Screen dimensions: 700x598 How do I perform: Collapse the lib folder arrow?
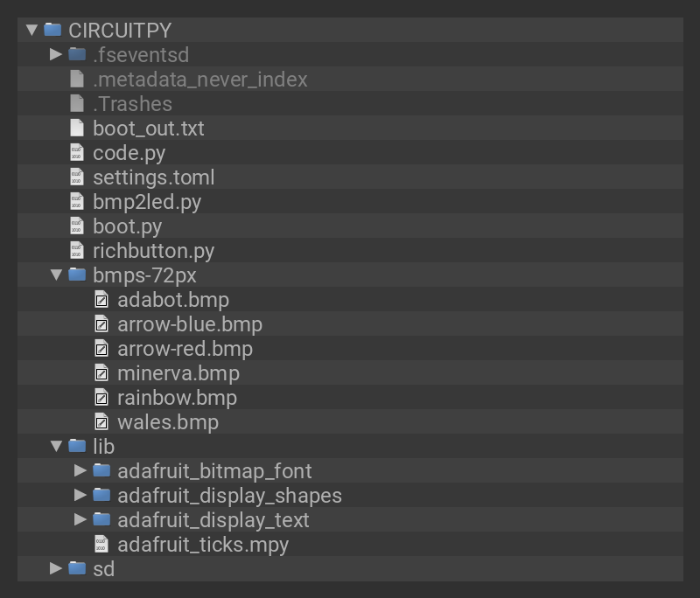(56, 447)
